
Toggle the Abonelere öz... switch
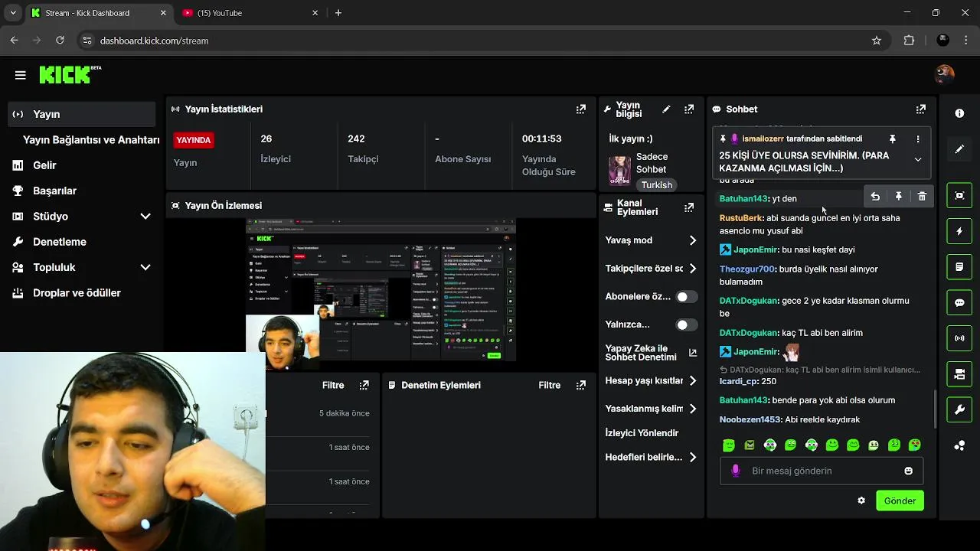tap(687, 297)
